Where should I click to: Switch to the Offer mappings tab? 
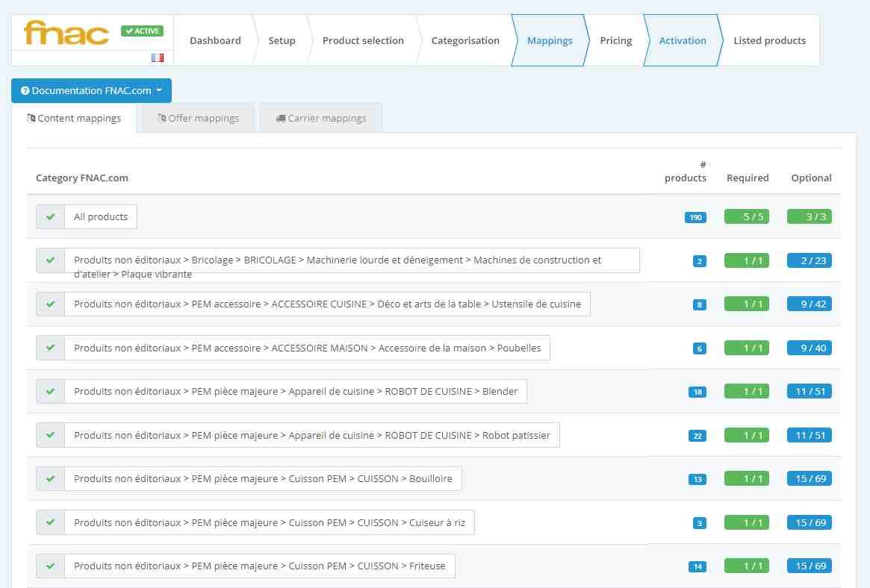click(x=198, y=118)
